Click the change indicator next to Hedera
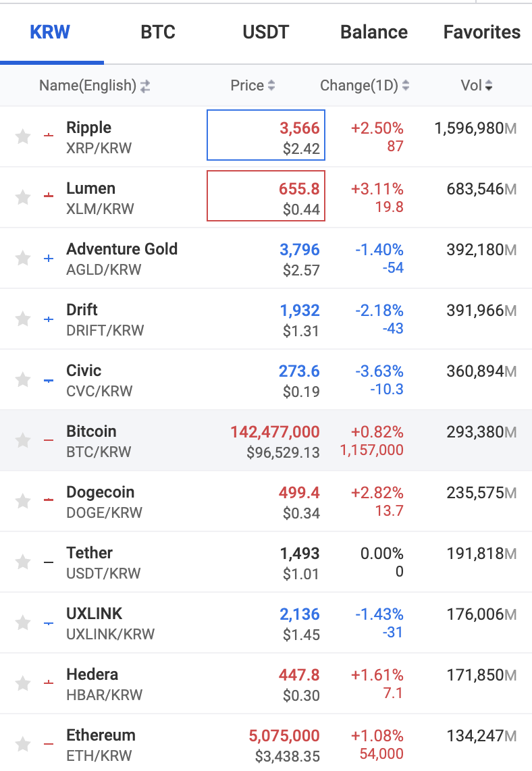Viewport: 532px width, 771px height. (47, 683)
